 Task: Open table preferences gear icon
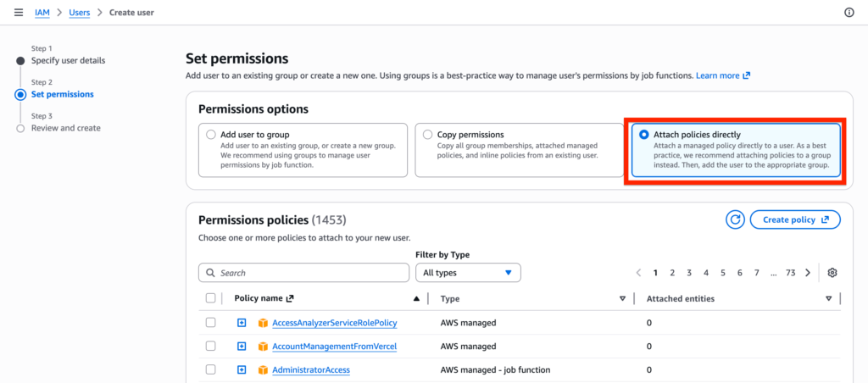(832, 273)
